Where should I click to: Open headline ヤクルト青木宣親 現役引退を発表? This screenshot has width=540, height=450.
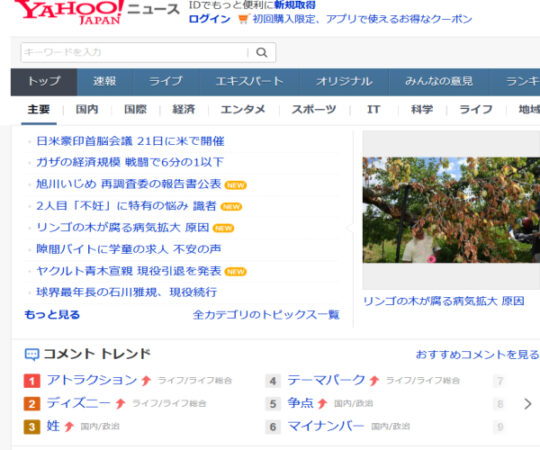(128, 271)
